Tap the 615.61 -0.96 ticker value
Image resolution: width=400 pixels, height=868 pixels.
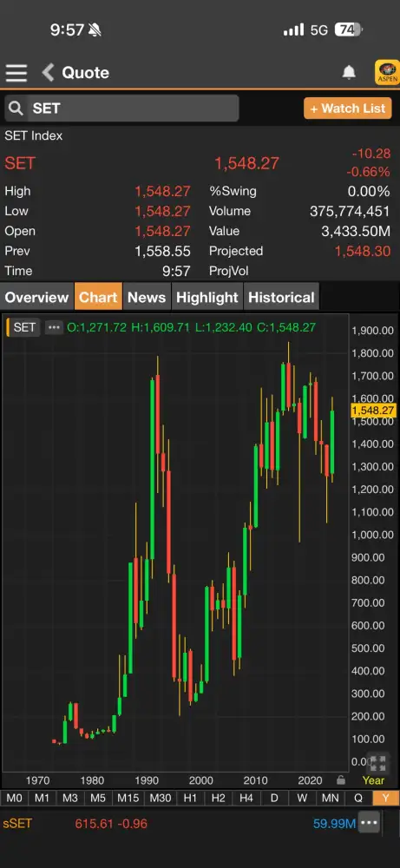click(x=111, y=824)
